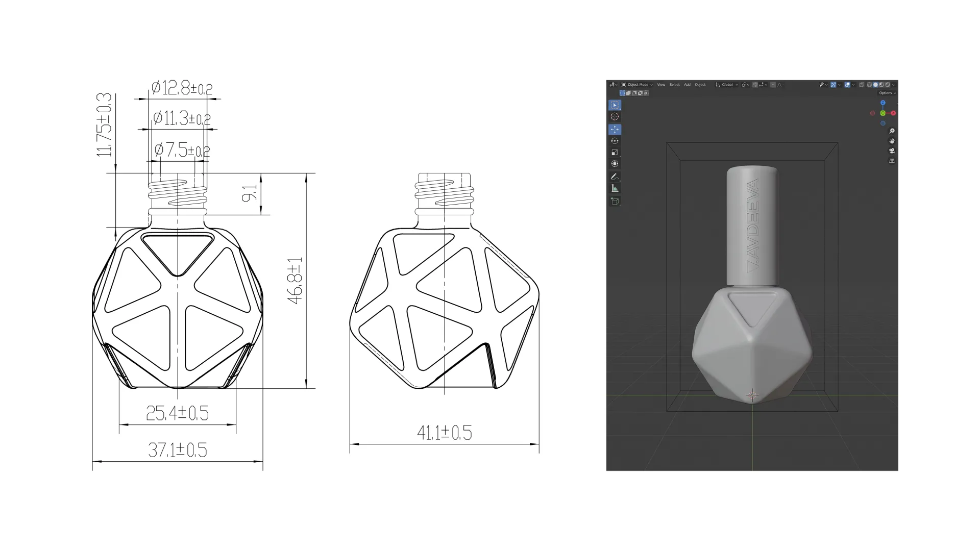Click the blue Z axis gizmo
This screenshot has height=551, width=980.
point(883,103)
